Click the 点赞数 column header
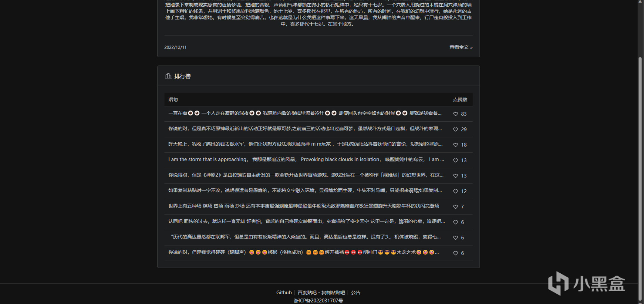The width and height of the screenshot is (644, 304). [x=460, y=100]
